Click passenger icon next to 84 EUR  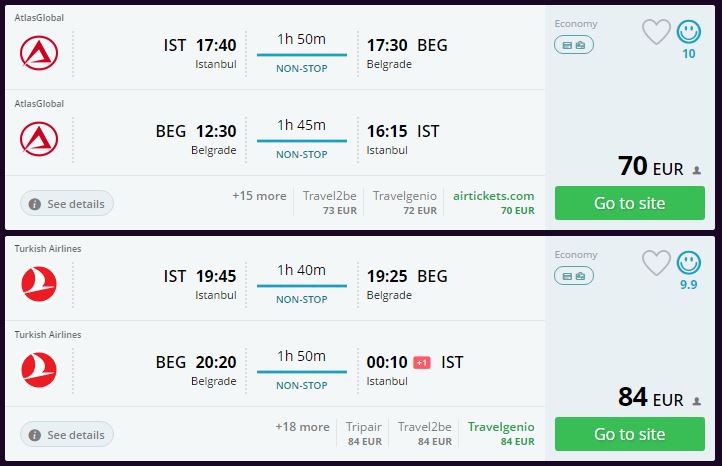[696, 402]
